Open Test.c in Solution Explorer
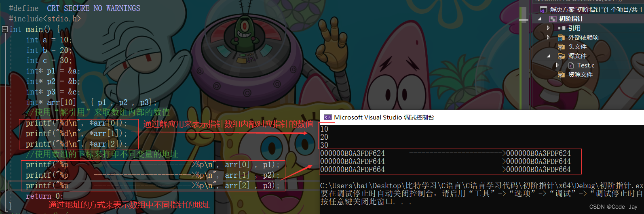644x214 pixels. [586, 65]
